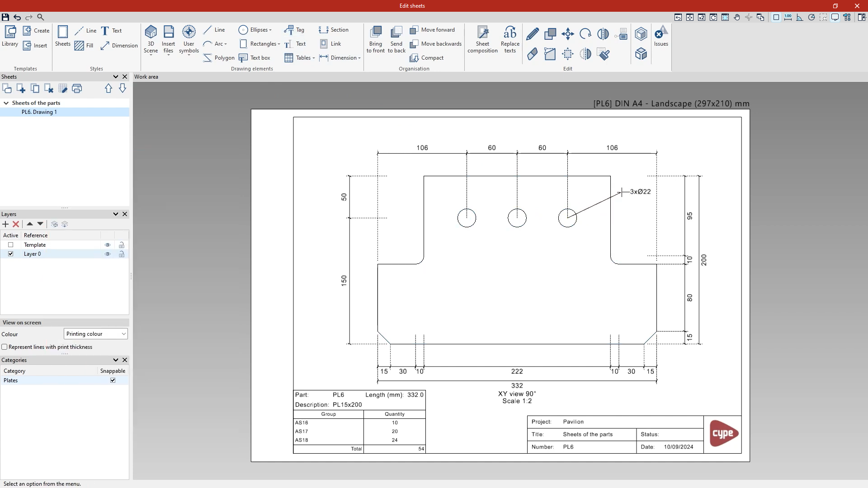Print the sheets
This screenshot has width=868, height=488.
pos(77,89)
